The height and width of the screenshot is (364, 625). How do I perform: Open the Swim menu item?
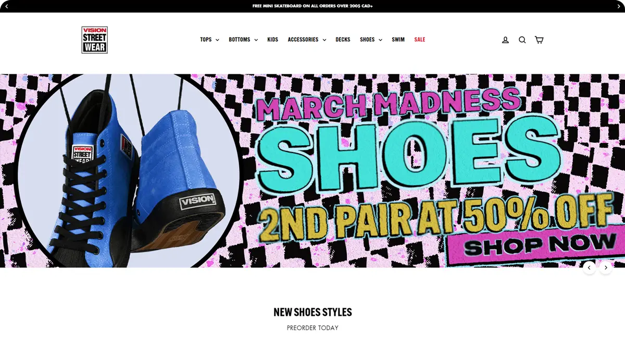point(398,40)
